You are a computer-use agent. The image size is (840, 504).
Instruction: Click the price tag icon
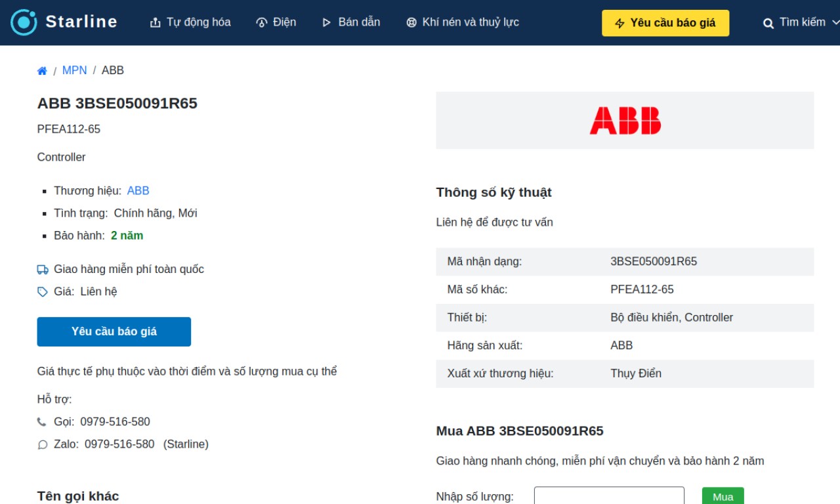[x=43, y=292]
